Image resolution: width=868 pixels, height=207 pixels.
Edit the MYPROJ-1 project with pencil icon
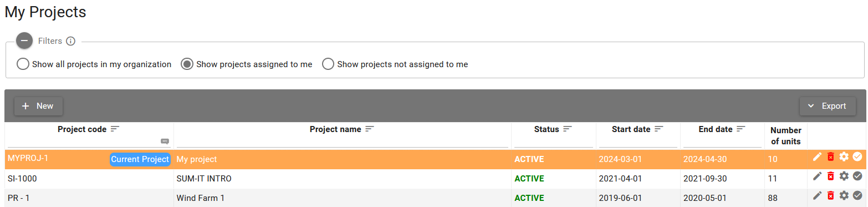(x=817, y=157)
